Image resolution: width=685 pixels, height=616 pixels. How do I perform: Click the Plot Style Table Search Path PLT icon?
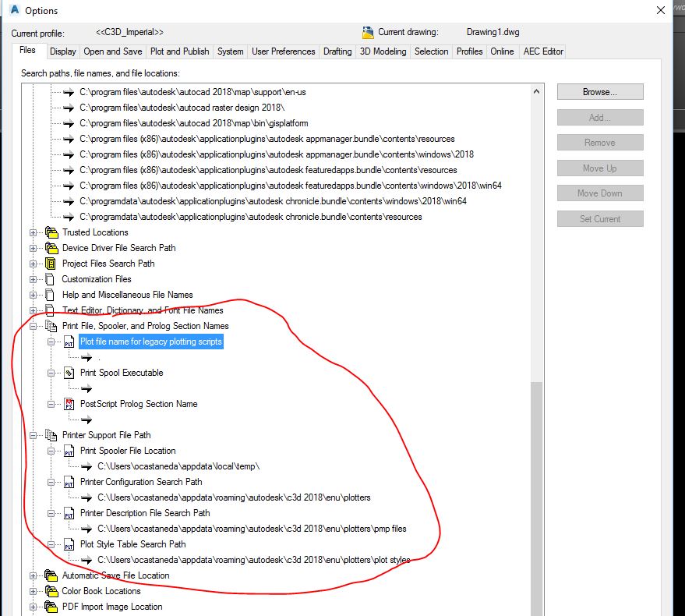[x=69, y=544]
